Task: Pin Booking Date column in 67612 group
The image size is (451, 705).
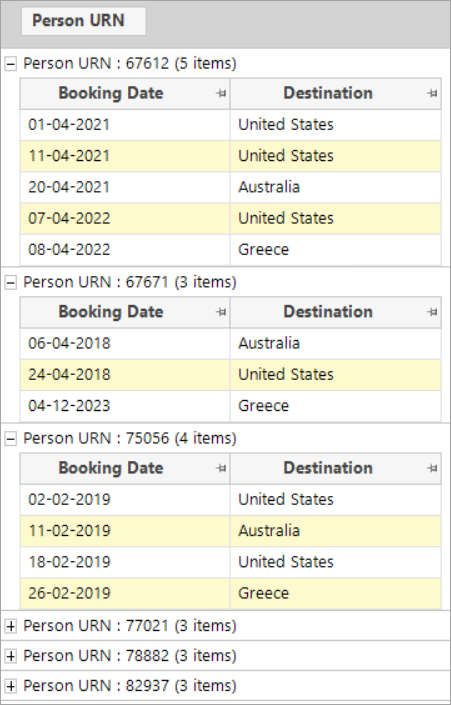Action: click(x=221, y=94)
